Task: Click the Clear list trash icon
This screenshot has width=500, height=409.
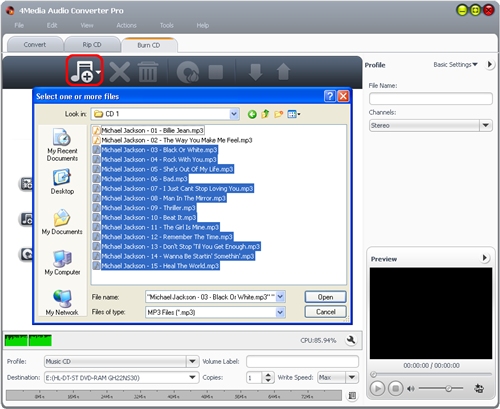Action: 148,71
